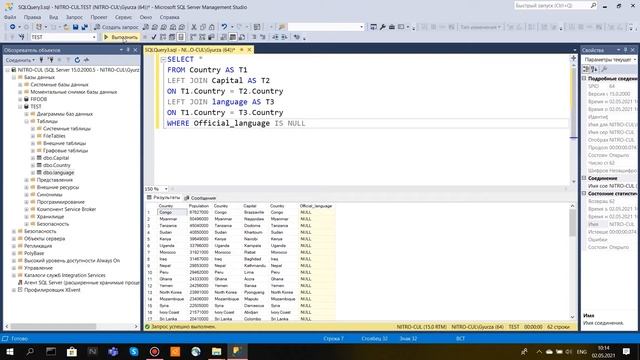Switch to the Сообщения tab
640x360 pixels.
pyautogui.click(x=200, y=198)
